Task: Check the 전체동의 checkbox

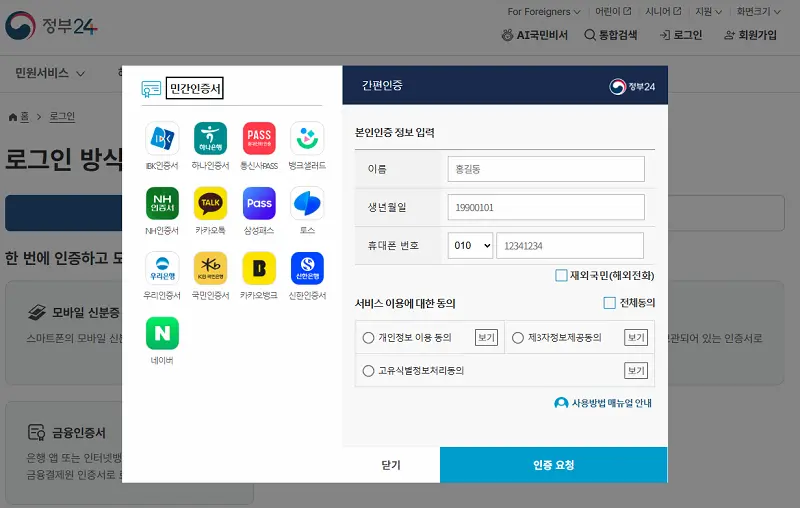Action: [609, 303]
